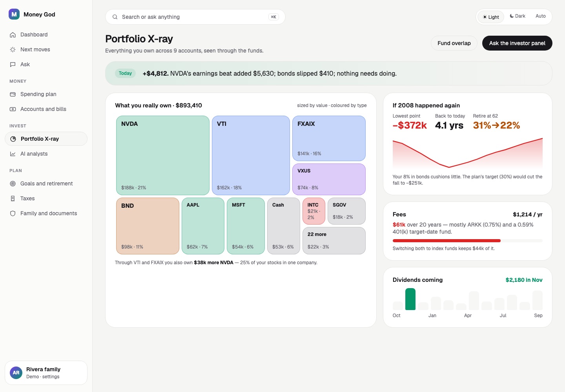Click the 2008 crash scenario chart
The width and height of the screenshot is (565, 392).
click(468, 154)
